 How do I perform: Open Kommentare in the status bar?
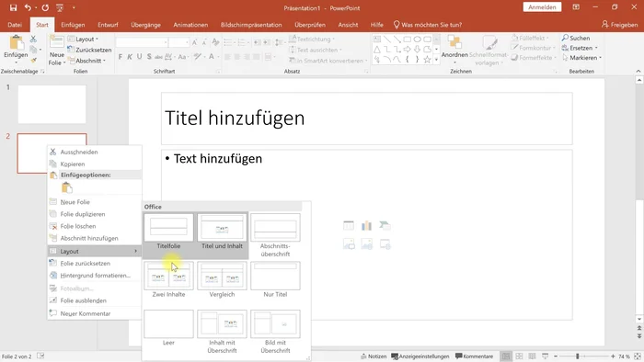point(474,356)
